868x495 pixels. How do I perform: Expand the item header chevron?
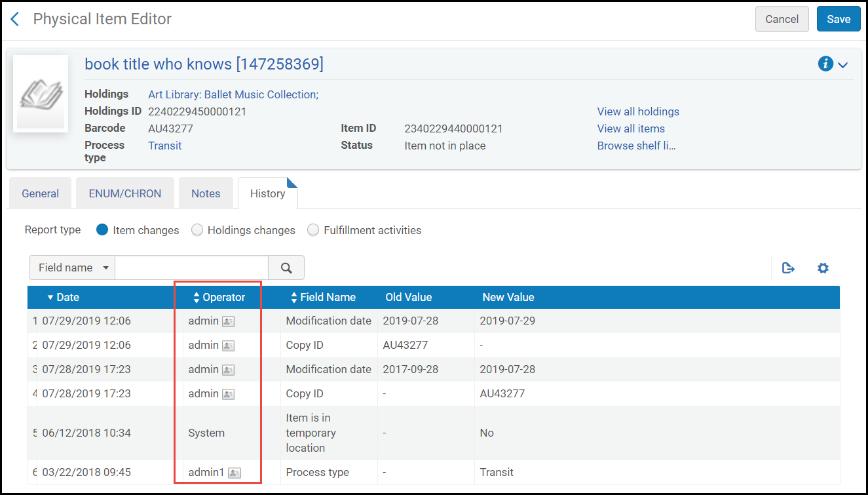click(843, 65)
